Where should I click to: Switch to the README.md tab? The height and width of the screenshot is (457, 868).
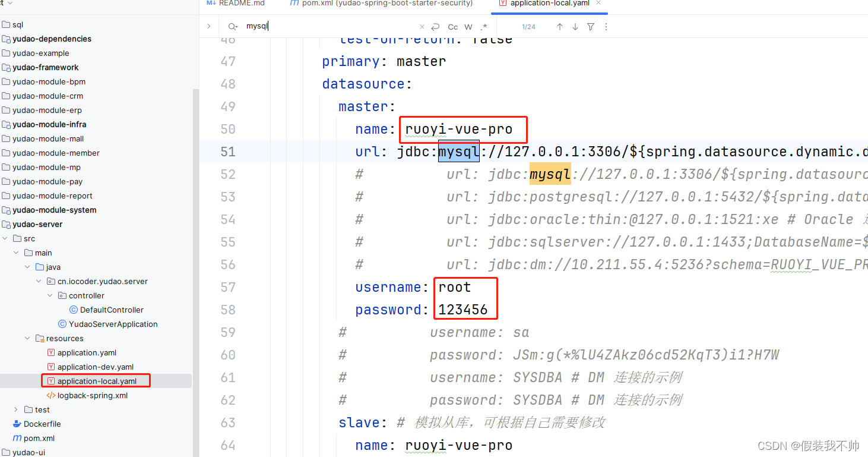[x=236, y=3]
